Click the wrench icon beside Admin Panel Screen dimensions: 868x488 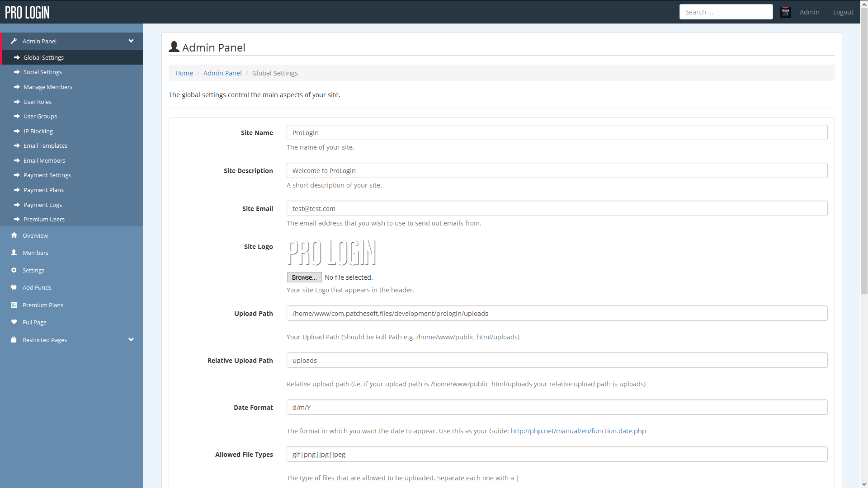click(x=14, y=41)
